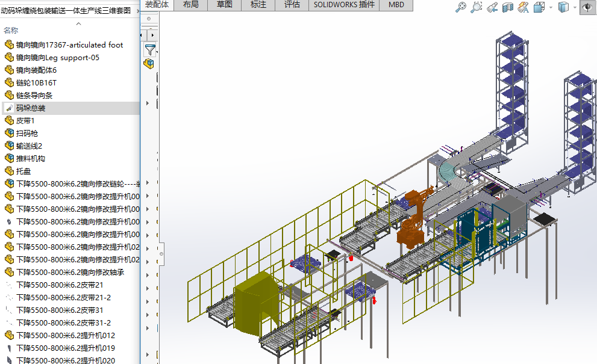Click the Zoom to Fit magnifier icon
Image resolution: width=597 pixels, height=364 pixels.
tap(461, 7)
